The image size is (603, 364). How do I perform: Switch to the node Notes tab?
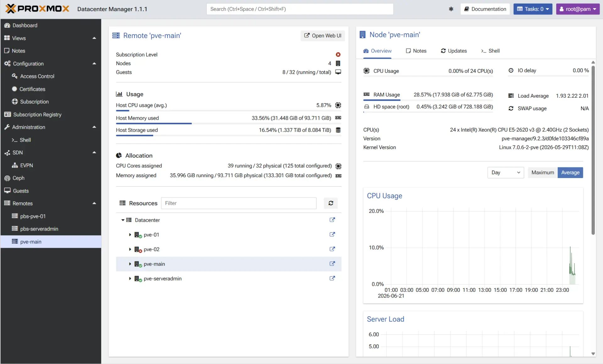(x=416, y=51)
